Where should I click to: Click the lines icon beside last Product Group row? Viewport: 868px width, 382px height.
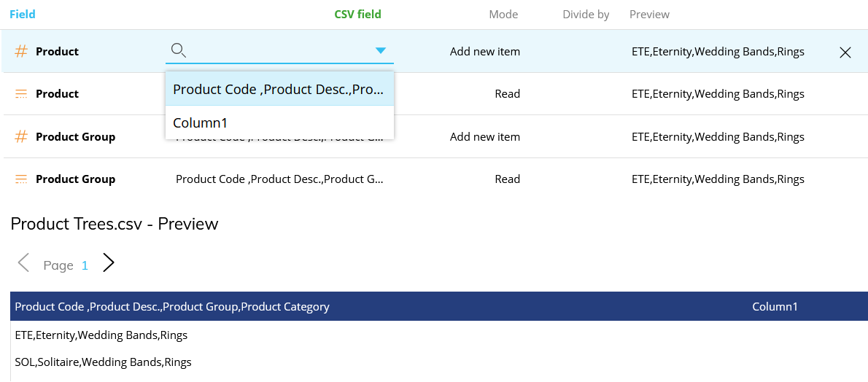click(x=21, y=179)
